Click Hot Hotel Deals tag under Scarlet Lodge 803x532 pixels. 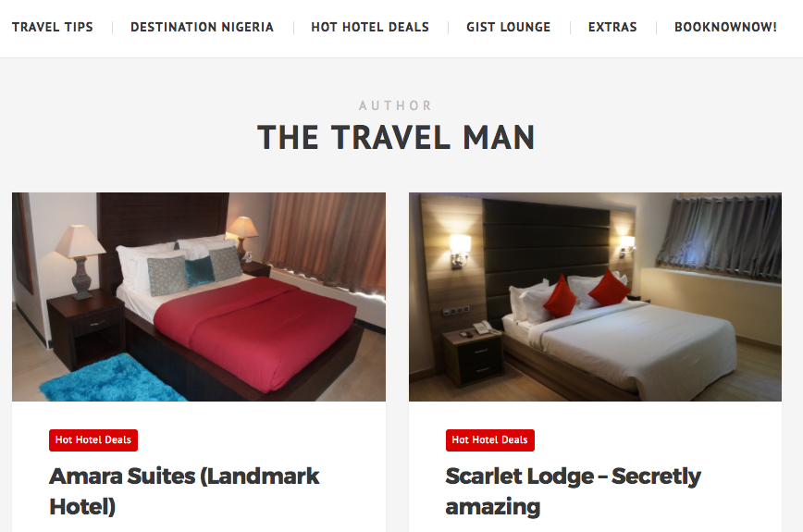(x=489, y=439)
